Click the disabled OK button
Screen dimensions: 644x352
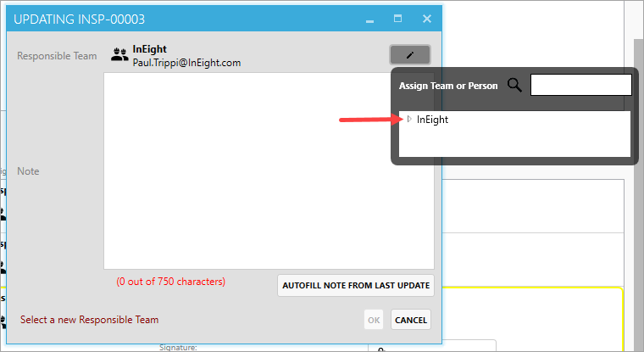pyautogui.click(x=374, y=320)
